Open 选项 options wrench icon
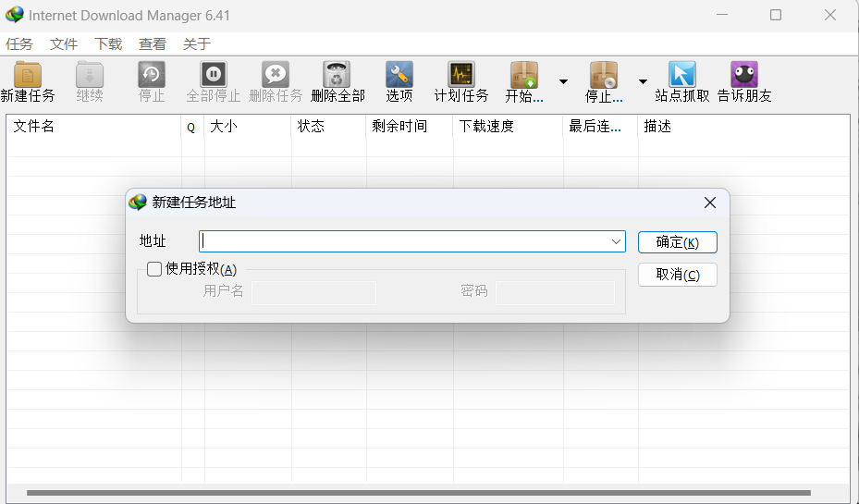This screenshot has height=504, width=859. (x=399, y=75)
